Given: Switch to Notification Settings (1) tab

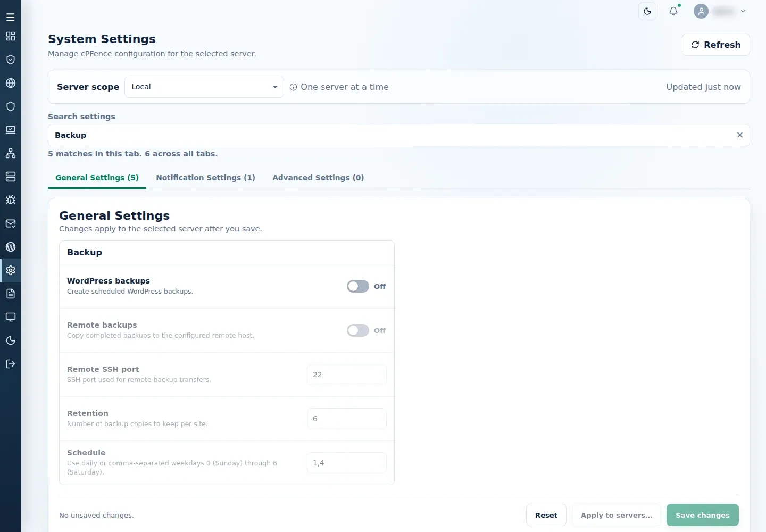Looking at the screenshot, I should tap(205, 178).
